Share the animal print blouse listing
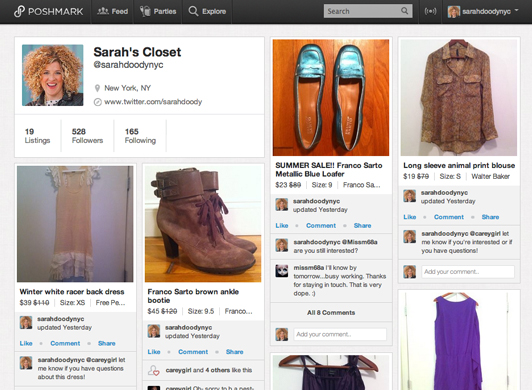This screenshot has height=390, width=532. (x=490, y=217)
